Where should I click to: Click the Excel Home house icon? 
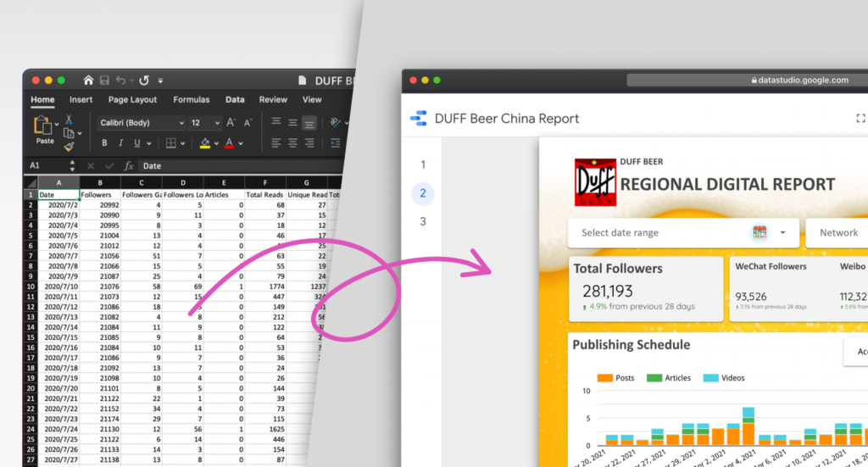coord(88,81)
